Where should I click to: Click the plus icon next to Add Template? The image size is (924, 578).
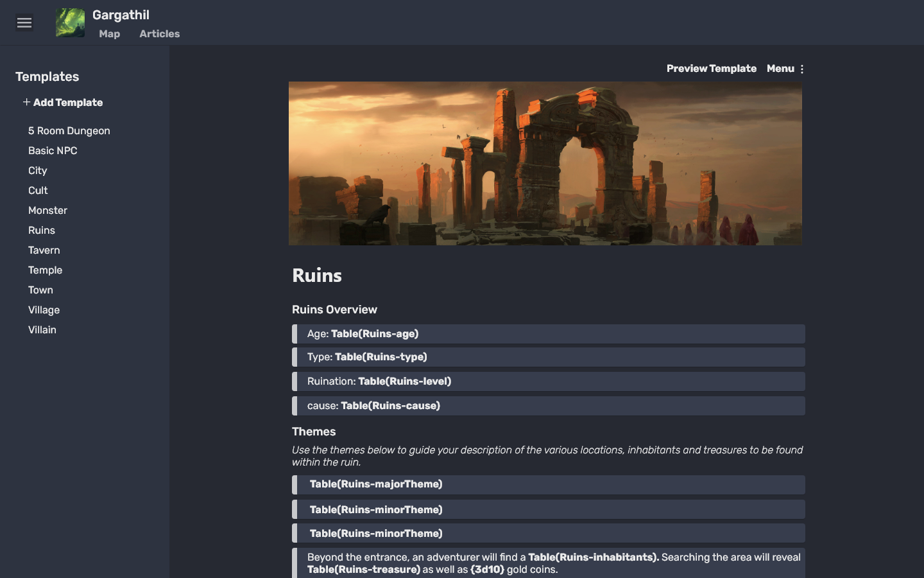click(26, 102)
